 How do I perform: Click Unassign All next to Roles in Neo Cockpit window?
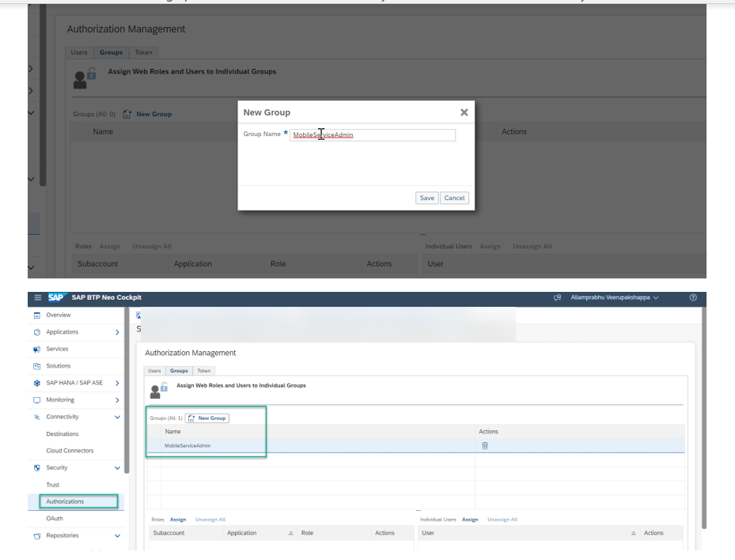click(210, 520)
